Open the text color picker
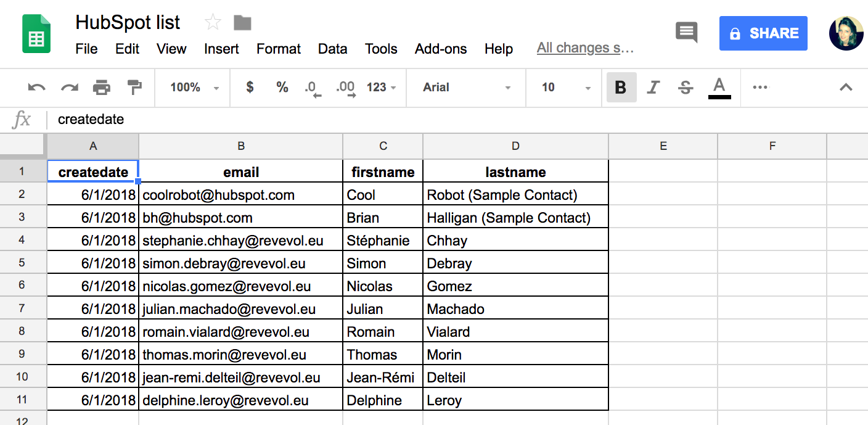Image resolution: width=868 pixels, height=425 pixels. [719, 88]
